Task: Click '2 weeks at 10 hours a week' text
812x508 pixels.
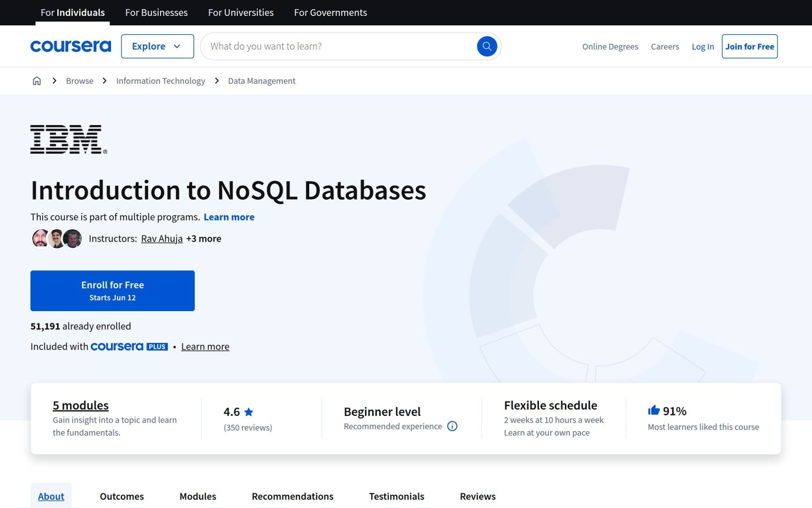Action: (x=553, y=420)
